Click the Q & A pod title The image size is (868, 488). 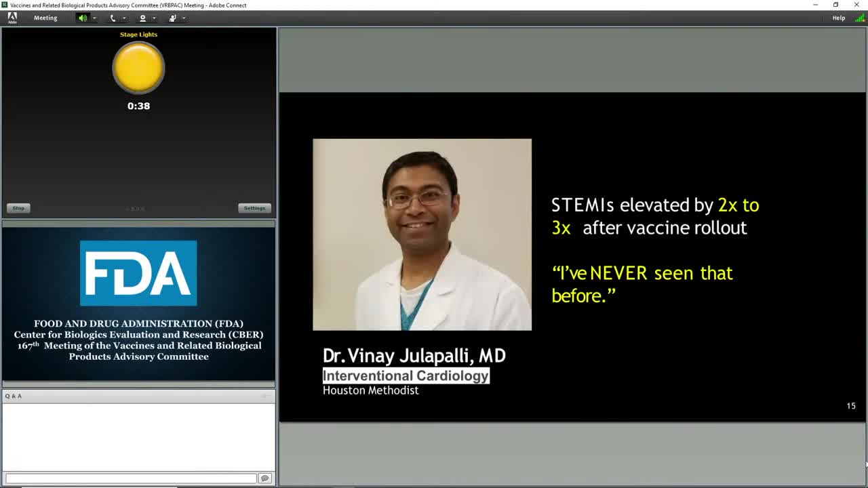pos(14,396)
